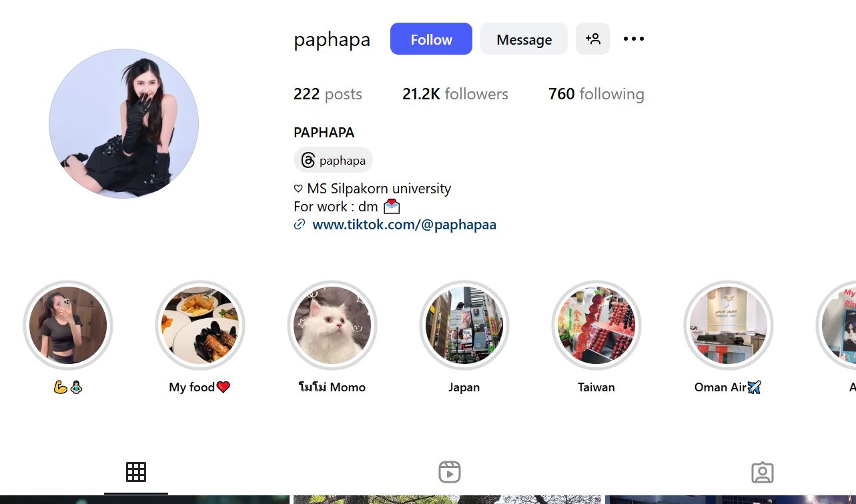856x504 pixels.
Task: Click the add-person suggestions icon
Action: coord(592,39)
